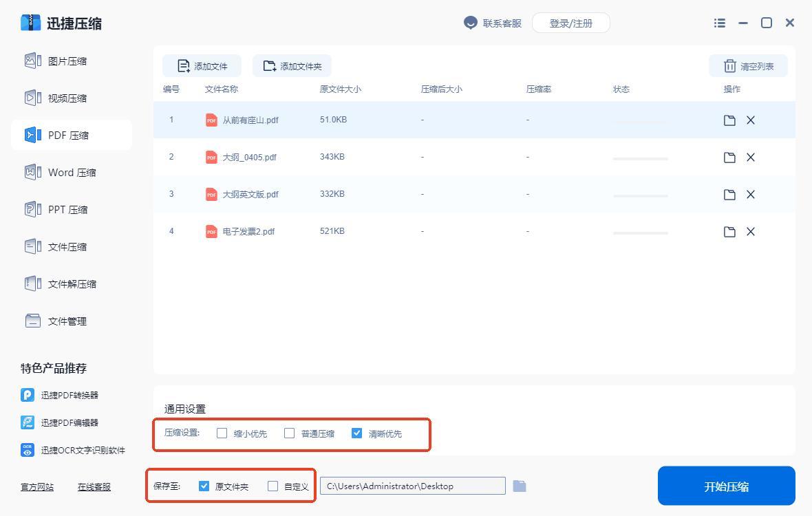Click PDF icon of 大纲英文版.pdf

click(211, 195)
